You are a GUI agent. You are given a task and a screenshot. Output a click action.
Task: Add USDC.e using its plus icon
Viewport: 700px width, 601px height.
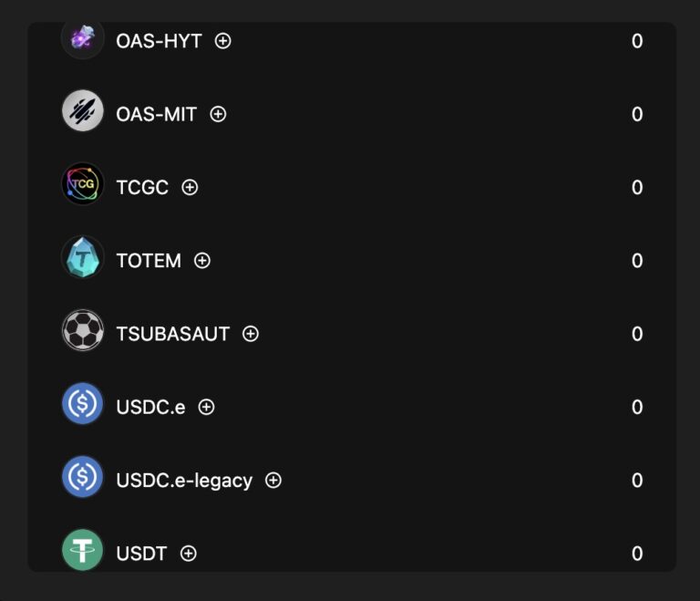point(207,407)
